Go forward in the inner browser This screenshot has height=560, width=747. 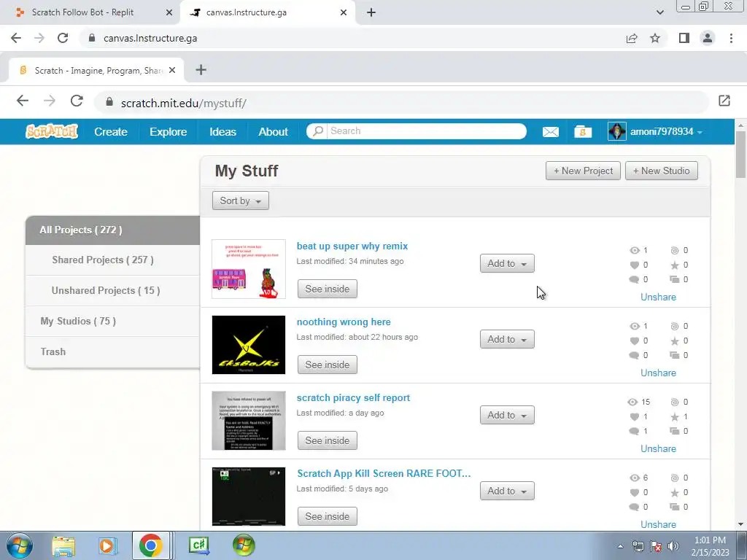(x=50, y=101)
